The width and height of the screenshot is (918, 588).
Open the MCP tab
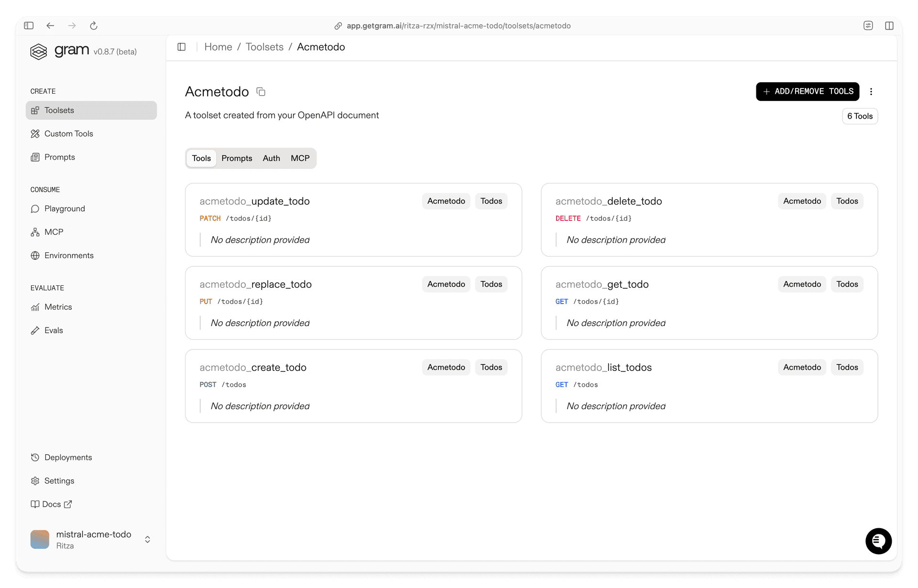(x=300, y=158)
